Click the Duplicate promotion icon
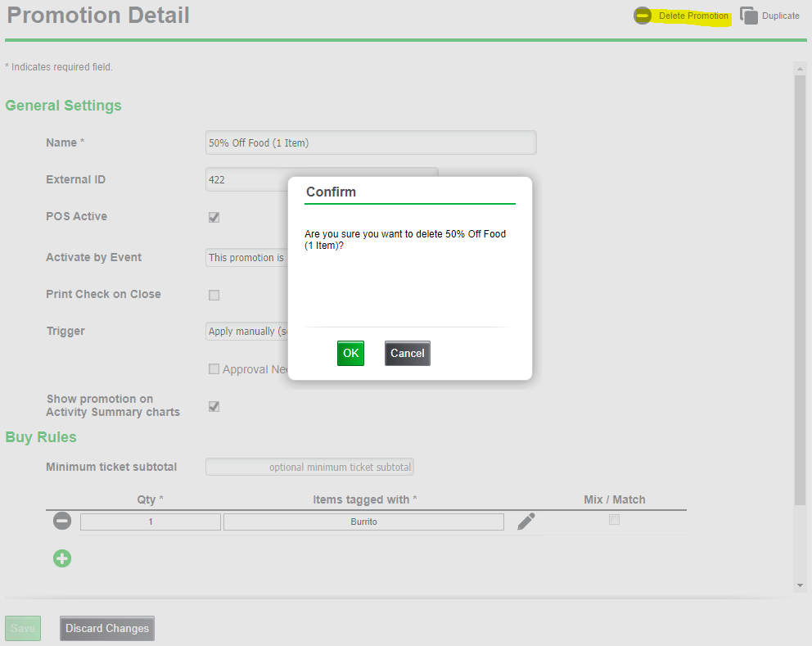The width and height of the screenshot is (812, 646). [748, 16]
